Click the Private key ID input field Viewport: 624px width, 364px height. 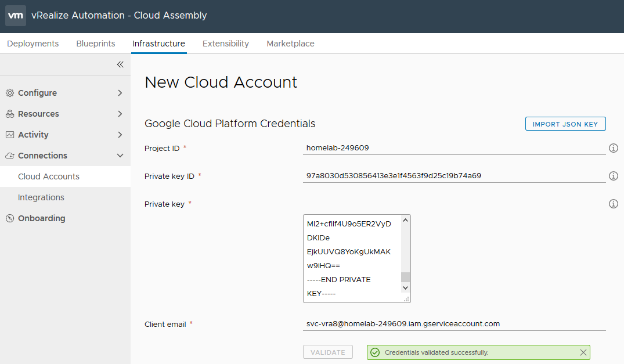coord(454,176)
